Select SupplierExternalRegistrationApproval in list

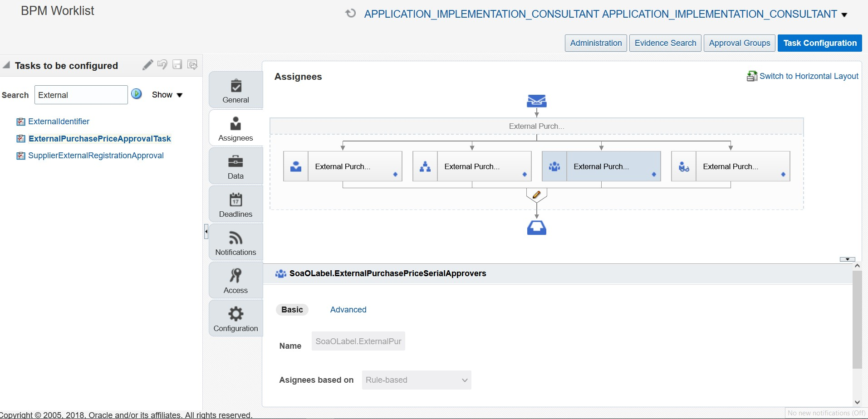[x=96, y=156]
